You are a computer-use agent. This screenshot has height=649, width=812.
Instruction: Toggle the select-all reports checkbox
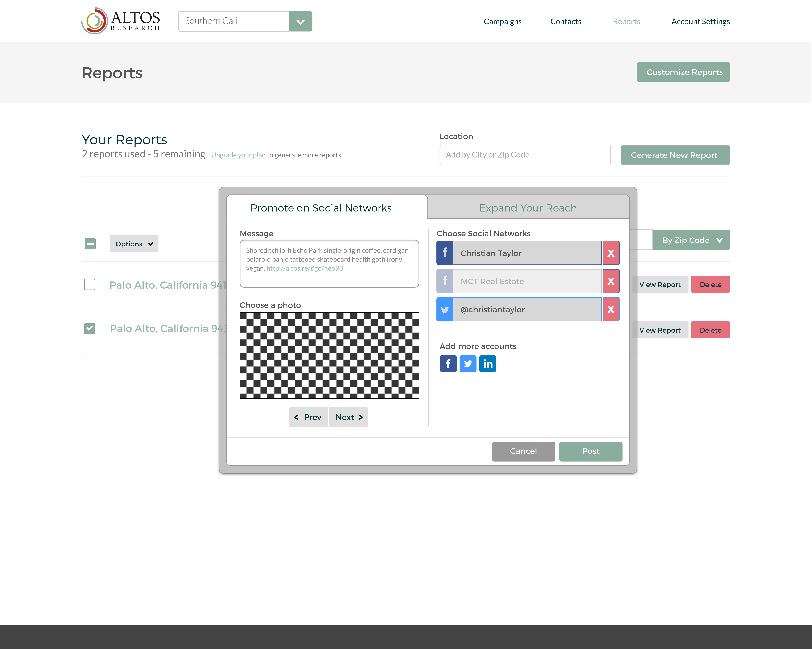click(90, 244)
